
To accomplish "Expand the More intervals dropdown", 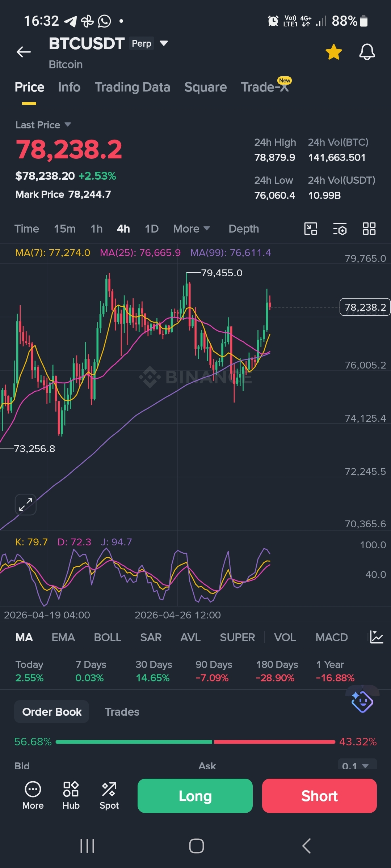I will pyautogui.click(x=192, y=229).
